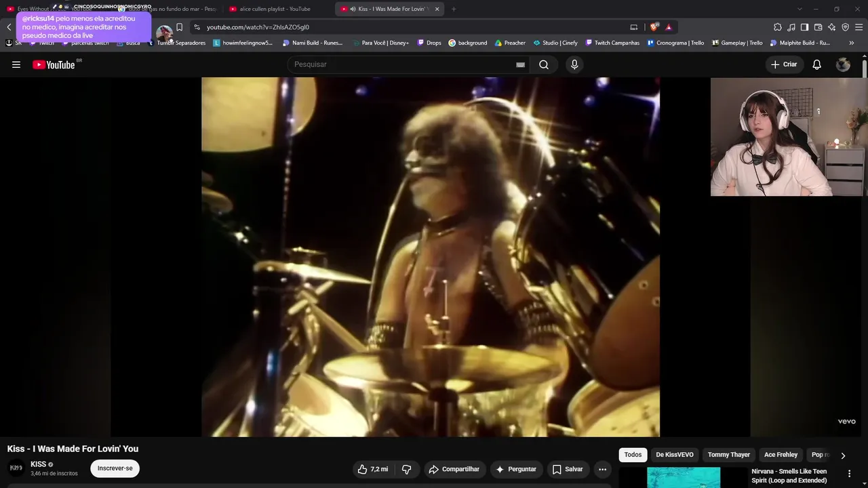Mute the Kiss tab via speaker icon
Viewport: 868px width, 488px height.
coord(353,9)
